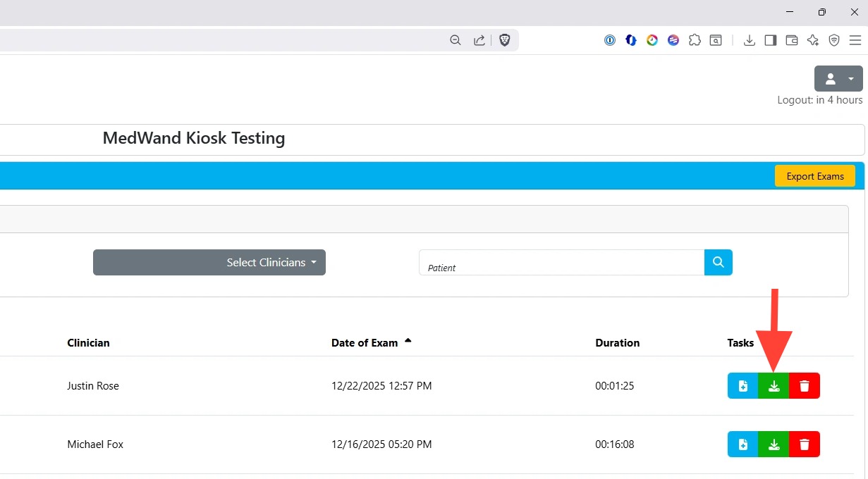Screen dimensions: 868x479
Task: Add document for Michael Fox exam
Action: point(743,444)
